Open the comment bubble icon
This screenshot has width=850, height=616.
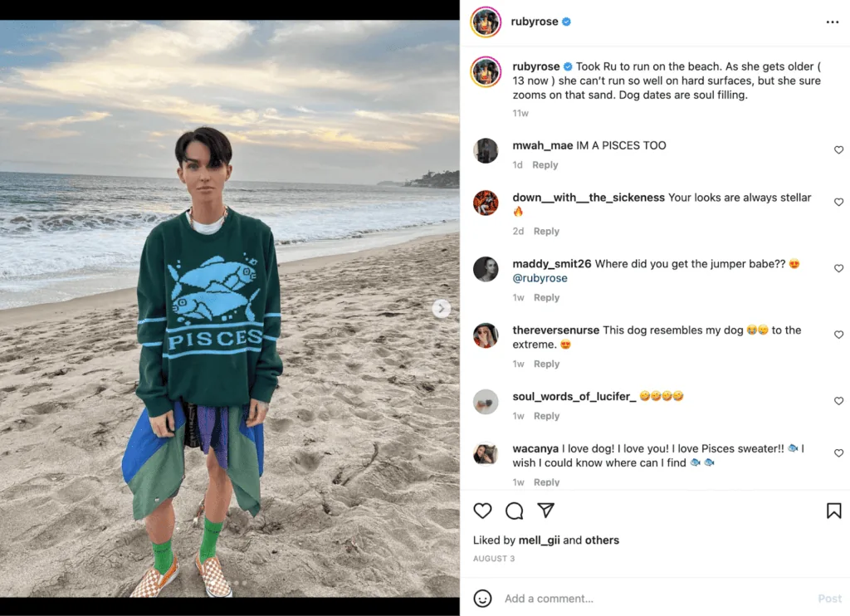tap(514, 511)
